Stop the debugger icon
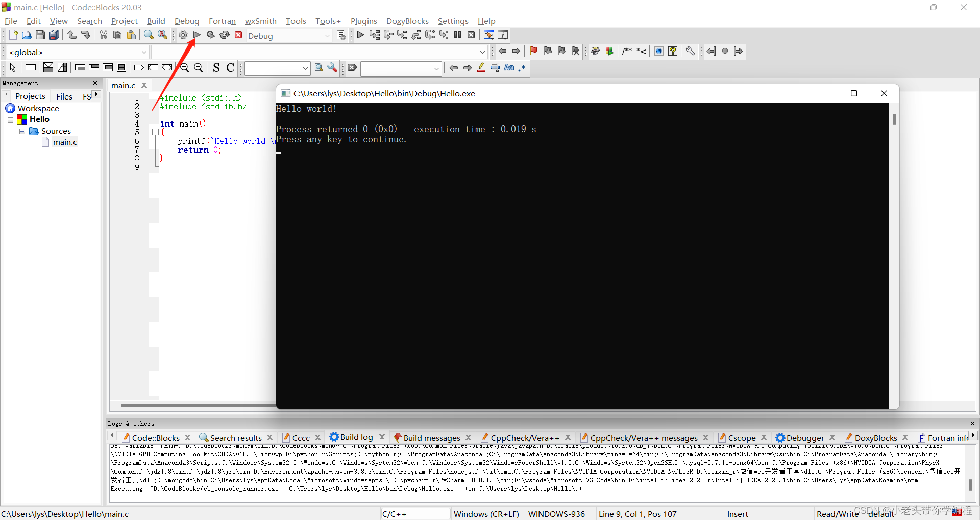This screenshot has height=520, width=980. (x=471, y=35)
